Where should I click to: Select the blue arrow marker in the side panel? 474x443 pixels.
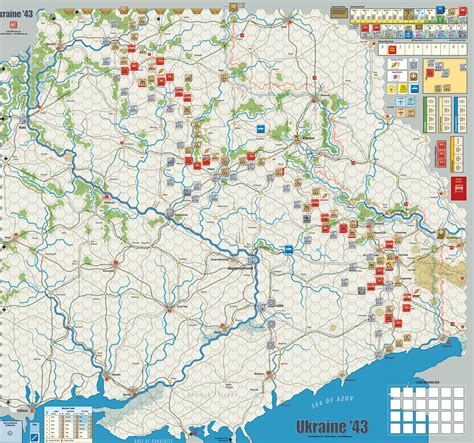[414, 88]
